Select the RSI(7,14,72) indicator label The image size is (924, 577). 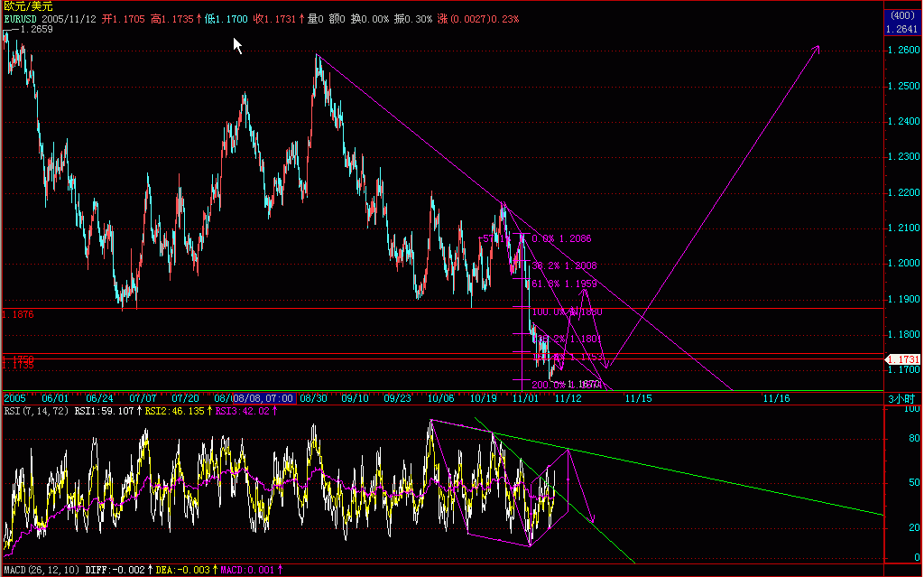point(36,411)
